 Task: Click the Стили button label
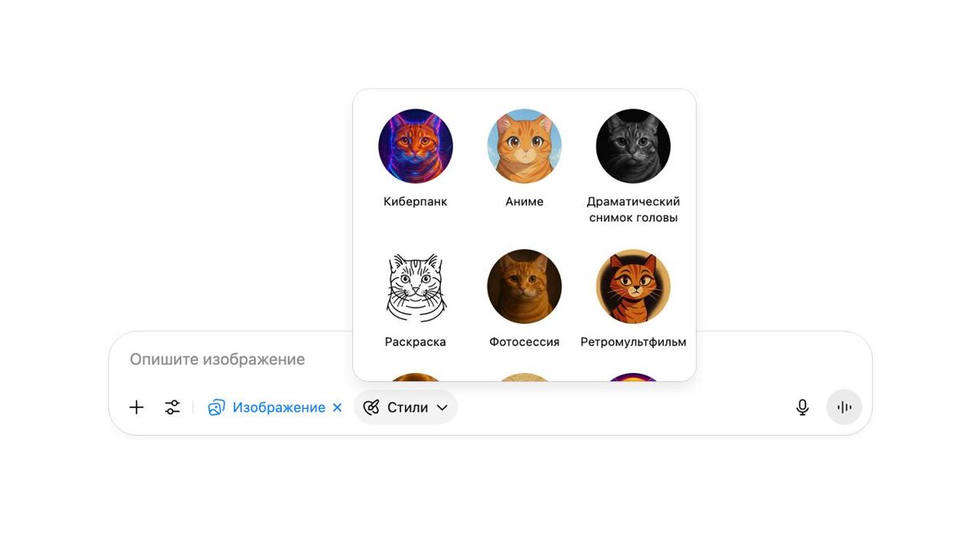408,407
